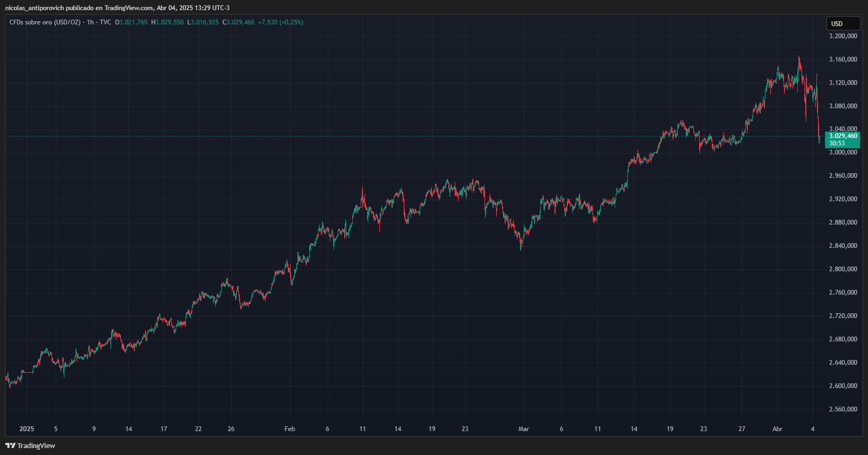868x455 pixels.
Task: Click the 2025 label on time axis
Action: point(27,429)
